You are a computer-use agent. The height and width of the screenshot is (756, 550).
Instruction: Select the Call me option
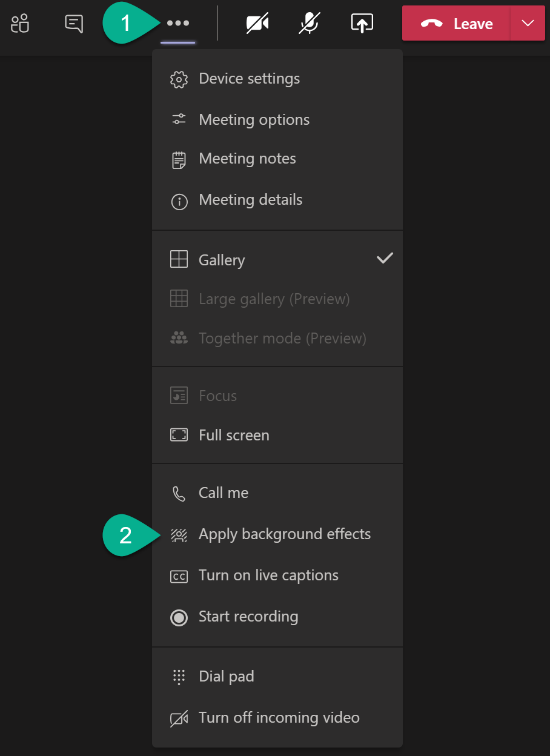pyautogui.click(x=224, y=492)
